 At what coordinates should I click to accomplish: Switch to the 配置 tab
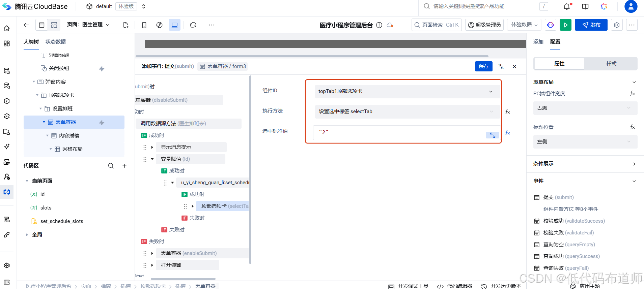pyautogui.click(x=555, y=42)
